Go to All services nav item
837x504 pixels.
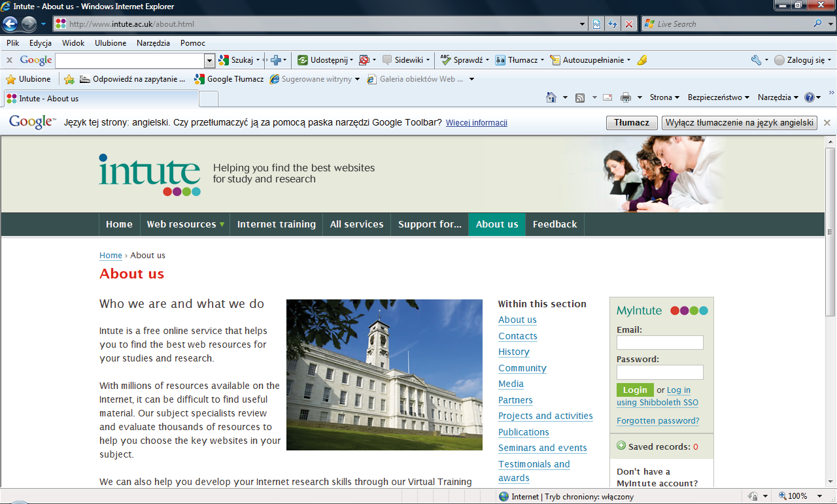(357, 224)
